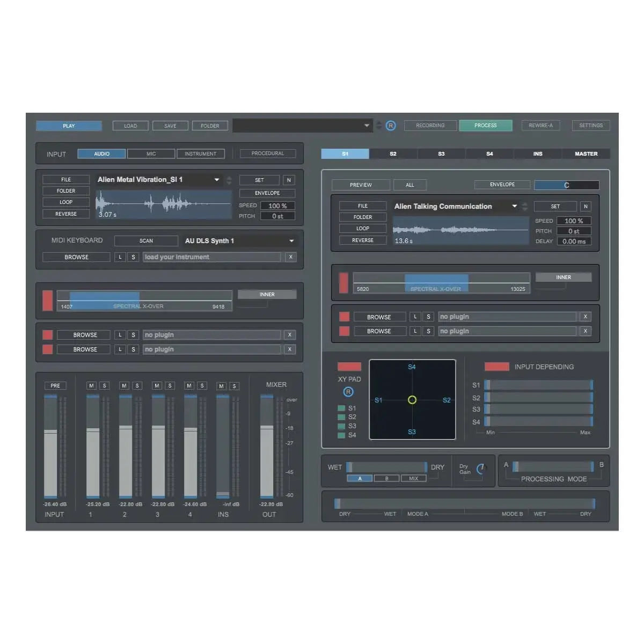Switch to the S2 tab
This screenshot has height=644, width=644.
pos(393,153)
